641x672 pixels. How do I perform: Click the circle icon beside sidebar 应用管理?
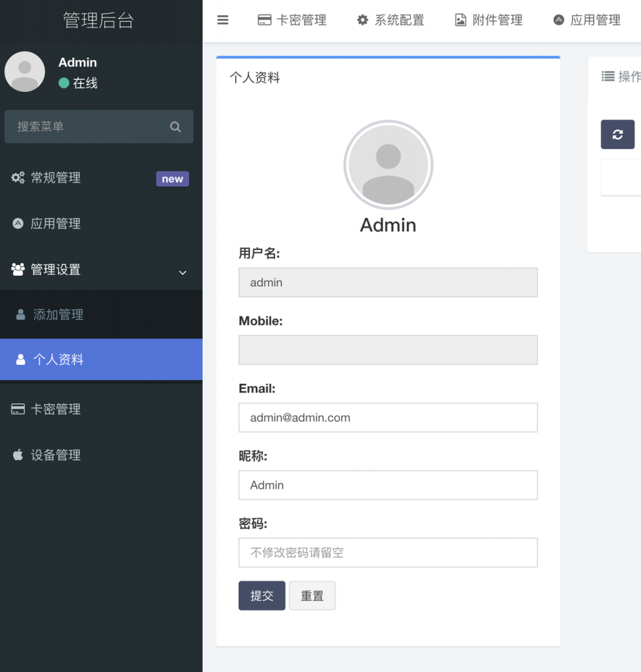pos(18,223)
